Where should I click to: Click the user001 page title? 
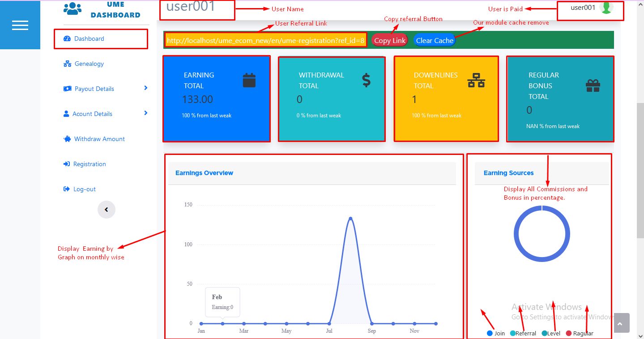pos(191,7)
